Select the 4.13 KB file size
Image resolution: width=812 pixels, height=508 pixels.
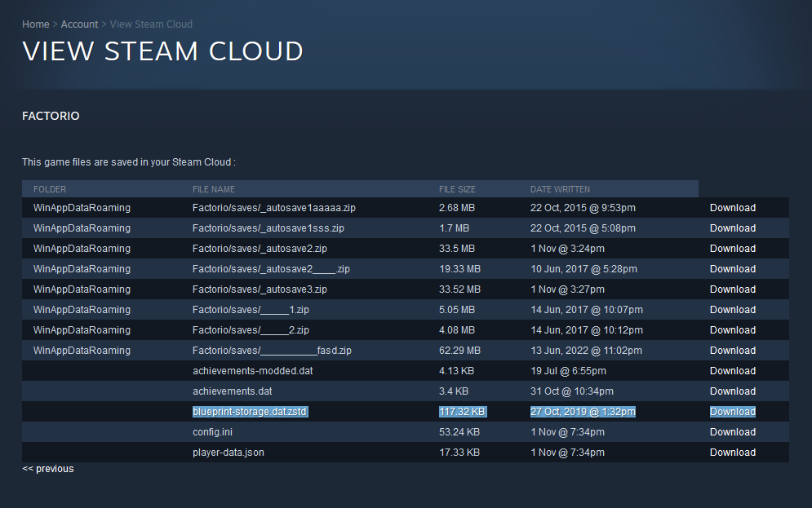point(457,371)
